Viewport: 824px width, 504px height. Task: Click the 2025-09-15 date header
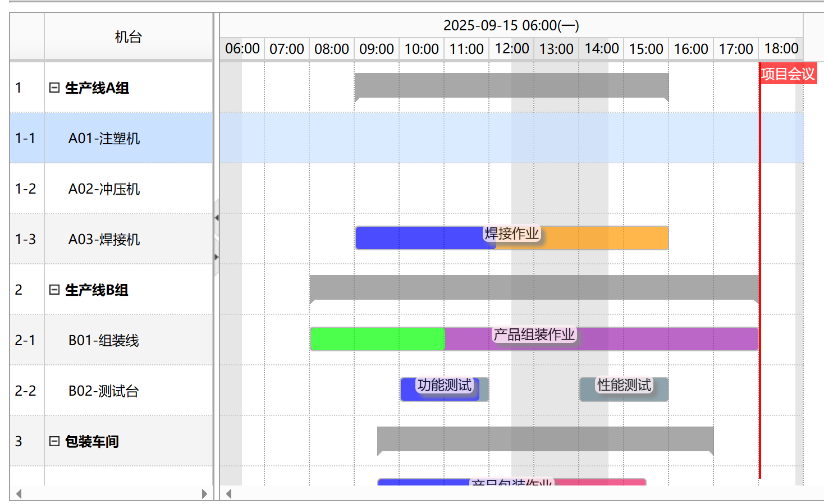(511, 26)
